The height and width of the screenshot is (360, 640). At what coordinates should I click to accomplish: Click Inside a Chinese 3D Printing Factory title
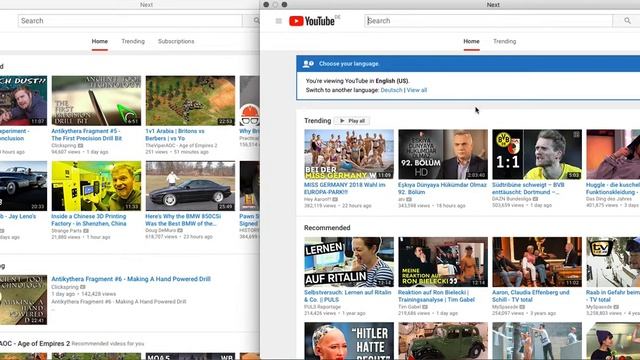coord(89,220)
